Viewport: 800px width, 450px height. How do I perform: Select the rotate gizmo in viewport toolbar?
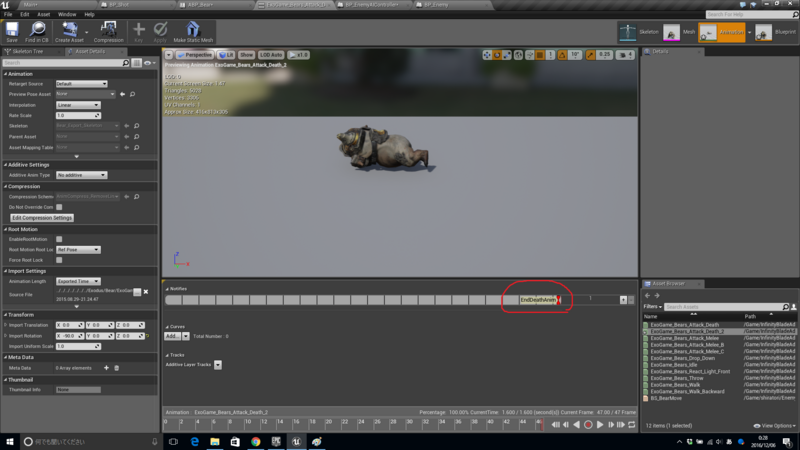(497, 55)
